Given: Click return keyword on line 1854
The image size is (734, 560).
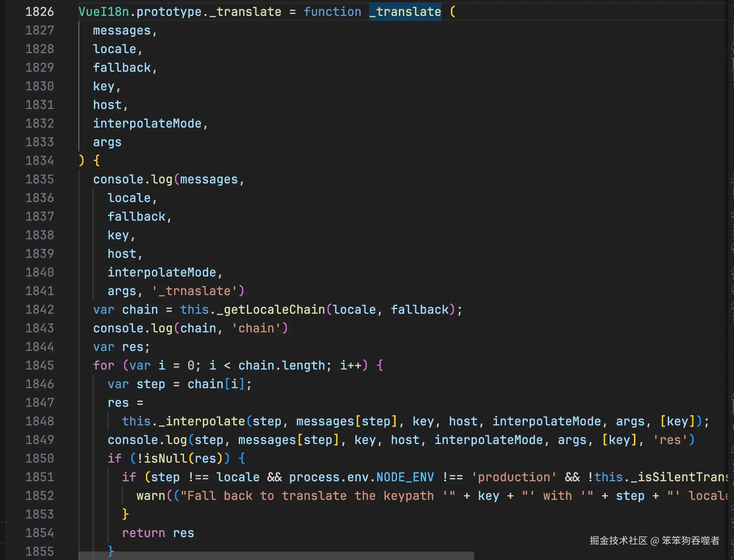Looking at the screenshot, I should [144, 533].
